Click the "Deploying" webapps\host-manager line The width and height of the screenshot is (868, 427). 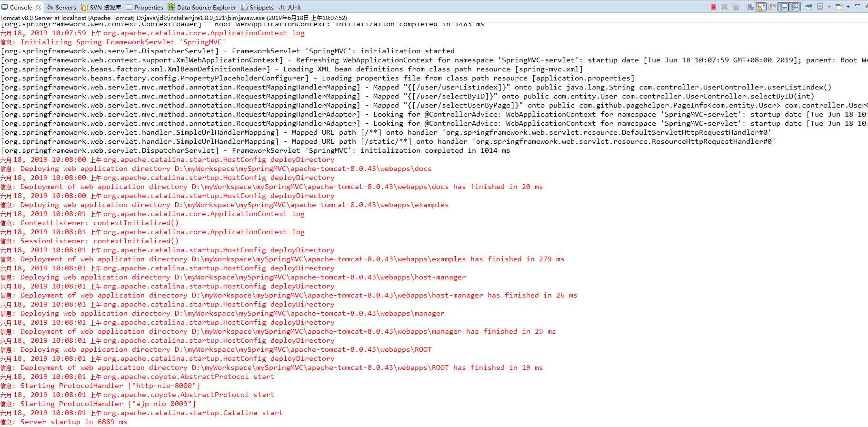[233, 277]
